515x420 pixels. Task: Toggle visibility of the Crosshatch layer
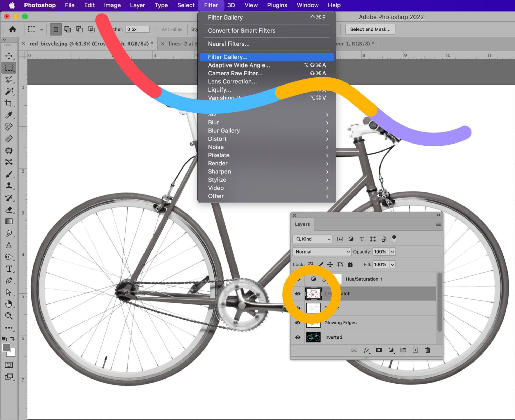(298, 294)
